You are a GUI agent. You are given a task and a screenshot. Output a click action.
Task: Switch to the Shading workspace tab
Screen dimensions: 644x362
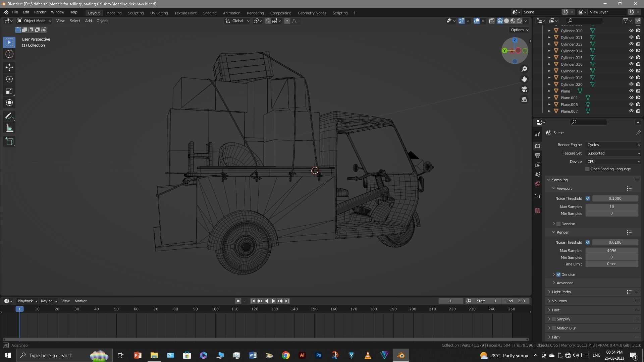click(210, 13)
